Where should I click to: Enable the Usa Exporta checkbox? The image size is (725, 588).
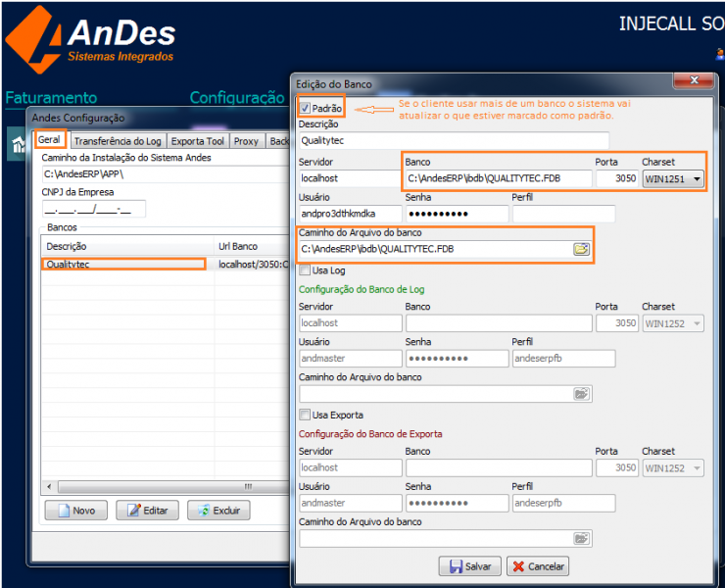point(305,415)
